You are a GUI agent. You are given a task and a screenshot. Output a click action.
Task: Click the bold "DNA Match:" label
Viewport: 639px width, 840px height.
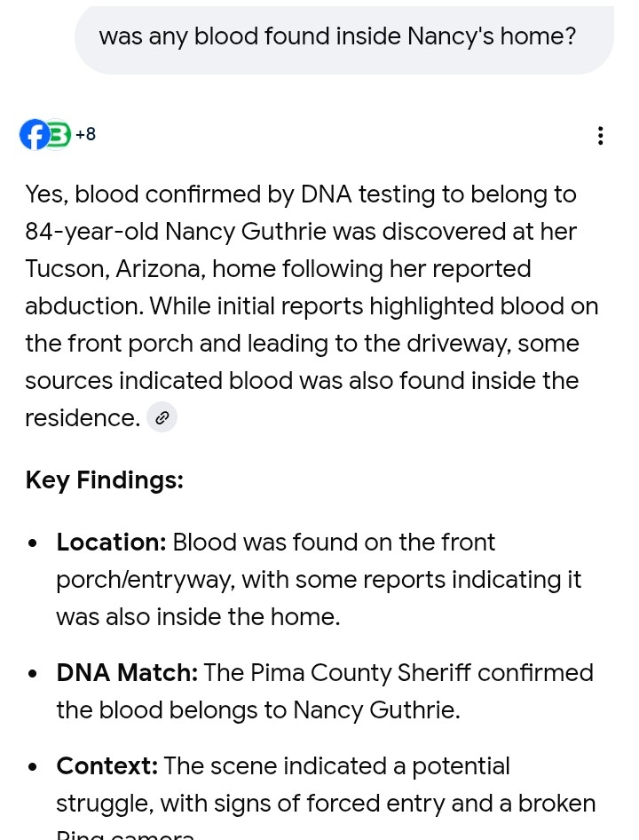128,672
